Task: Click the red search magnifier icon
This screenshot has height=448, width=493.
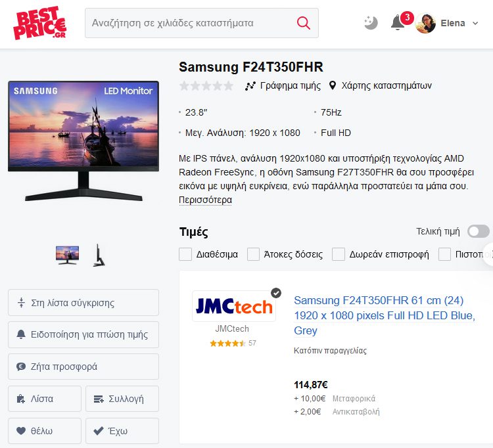Action: point(304,23)
